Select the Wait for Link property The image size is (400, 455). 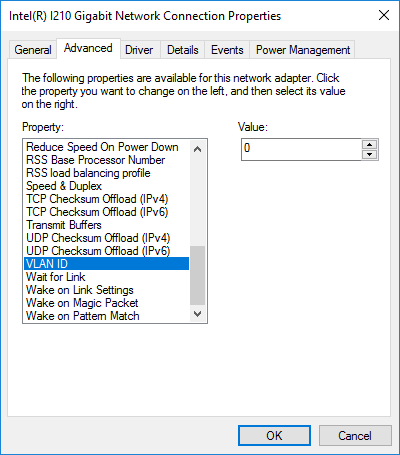click(107, 277)
